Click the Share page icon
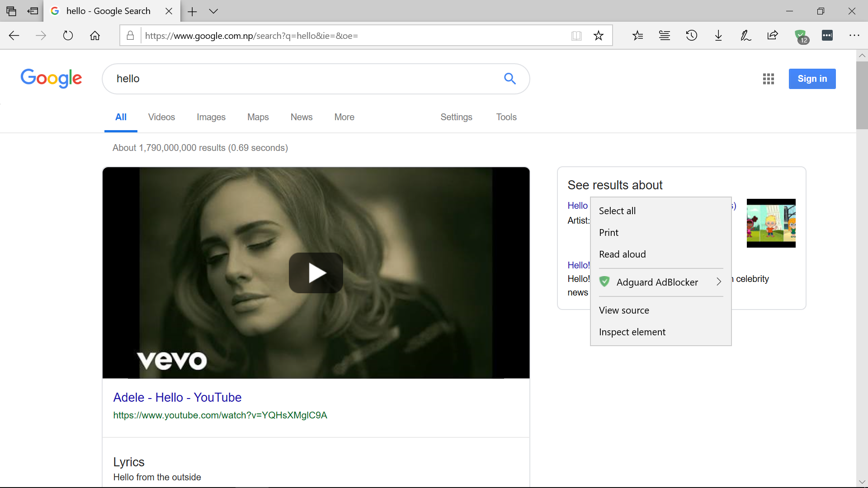This screenshot has width=868, height=488. (x=773, y=36)
